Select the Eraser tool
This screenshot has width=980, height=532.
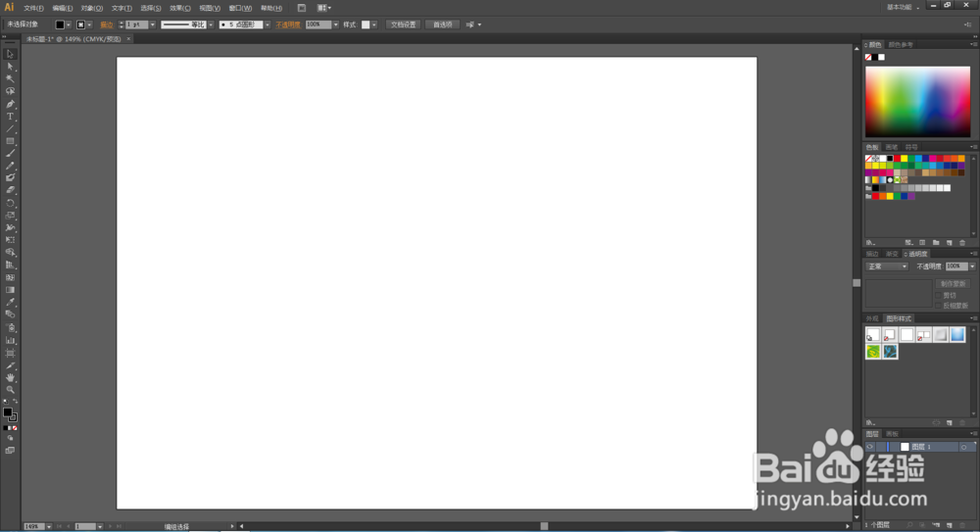click(10, 190)
